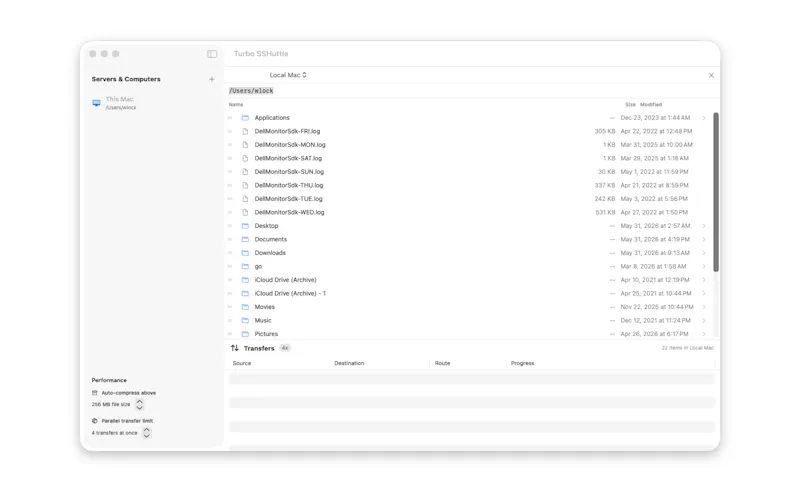
Task: Click the file list vertical scrollbar
Action: click(x=716, y=192)
